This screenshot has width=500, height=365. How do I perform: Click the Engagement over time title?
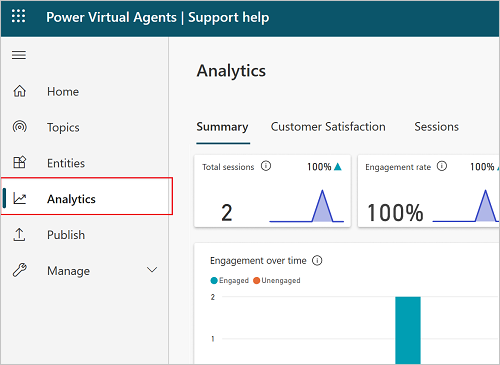258,261
